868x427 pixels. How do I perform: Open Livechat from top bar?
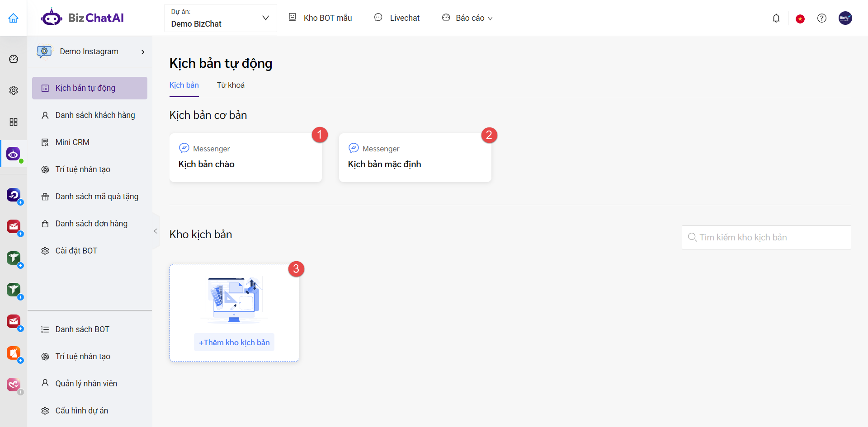click(397, 18)
